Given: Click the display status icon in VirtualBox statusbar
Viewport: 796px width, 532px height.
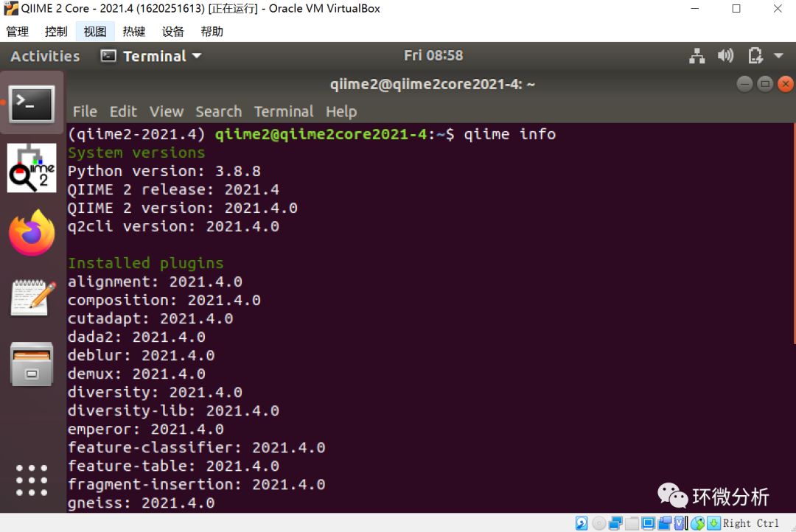Looking at the screenshot, I should [646, 523].
